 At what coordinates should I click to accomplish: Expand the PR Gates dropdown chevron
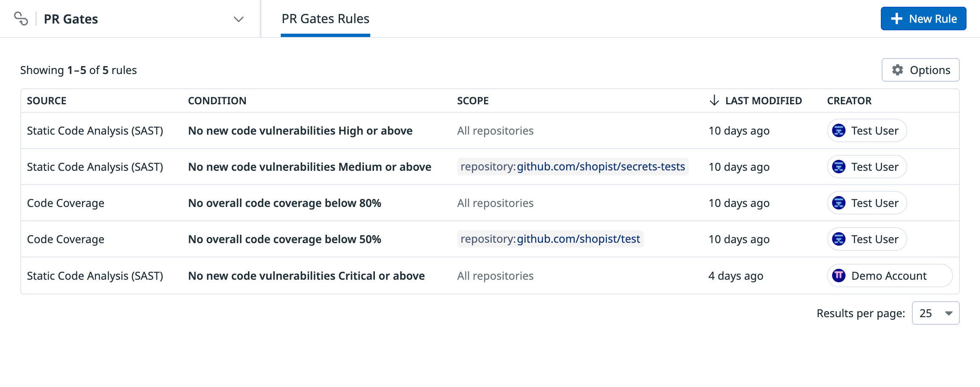[239, 19]
